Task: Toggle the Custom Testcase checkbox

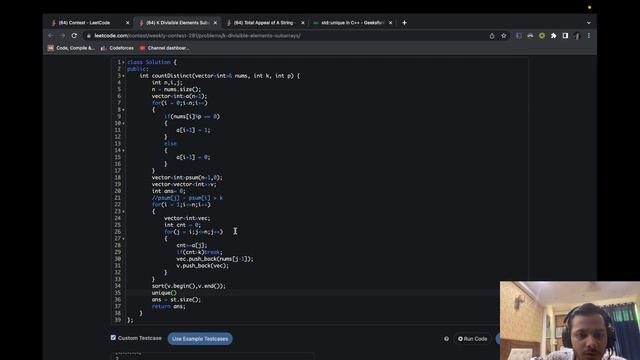Action: 113,338
